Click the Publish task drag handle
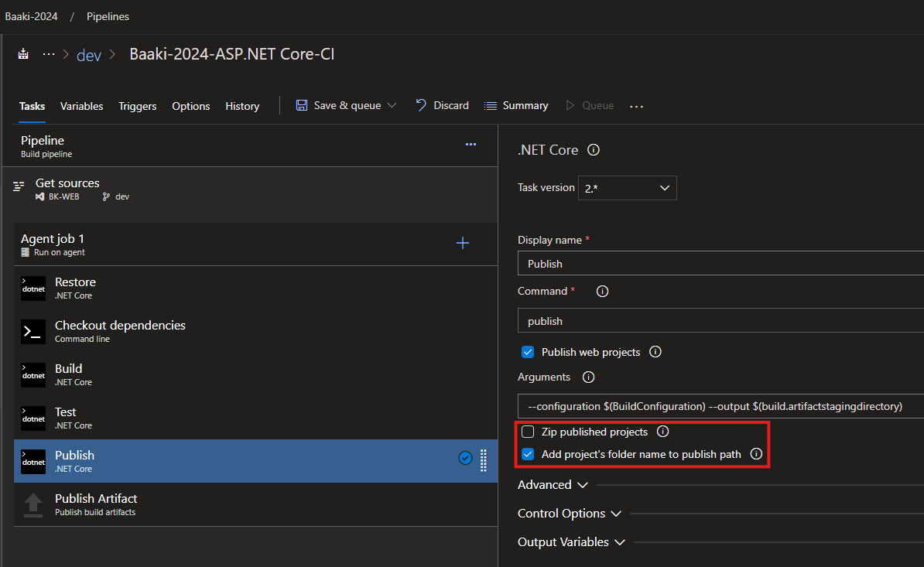924x567 pixels. pyautogui.click(x=483, y=460)
